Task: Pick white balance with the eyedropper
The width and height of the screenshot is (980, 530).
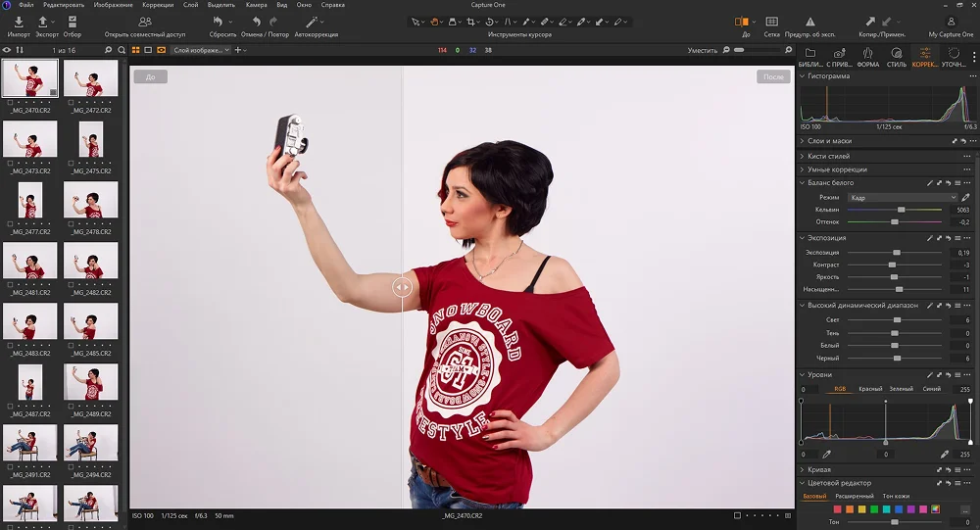Action: point(965,197)
